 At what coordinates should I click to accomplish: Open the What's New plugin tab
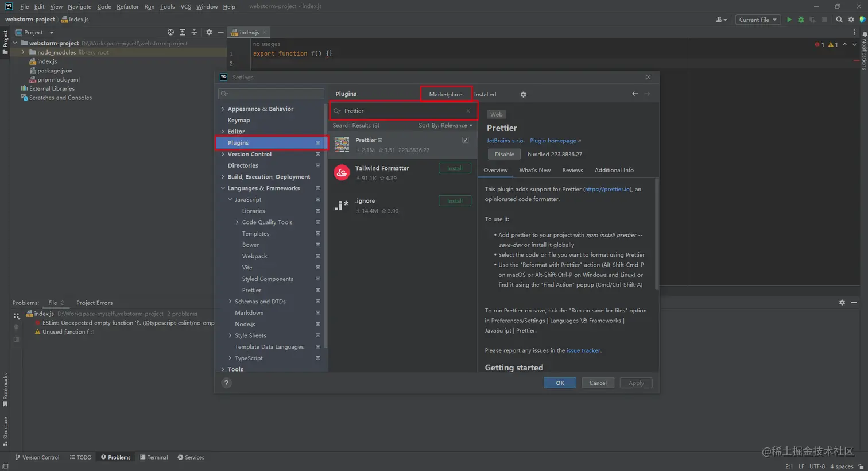click(x=535, y=170)
